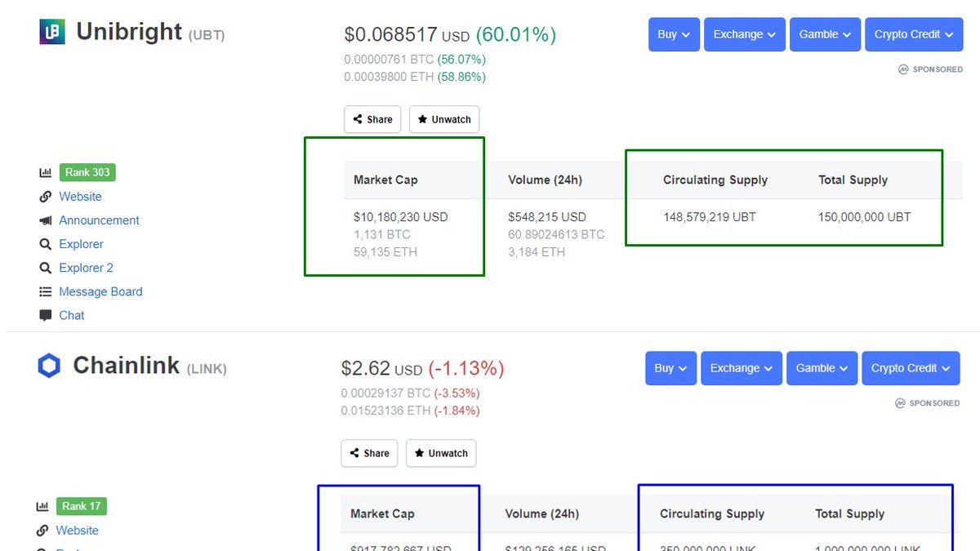Open Unibright's Gamble dropdown
Image resolution: width=980 pixels, height=551 pixels.
point(825,34)
